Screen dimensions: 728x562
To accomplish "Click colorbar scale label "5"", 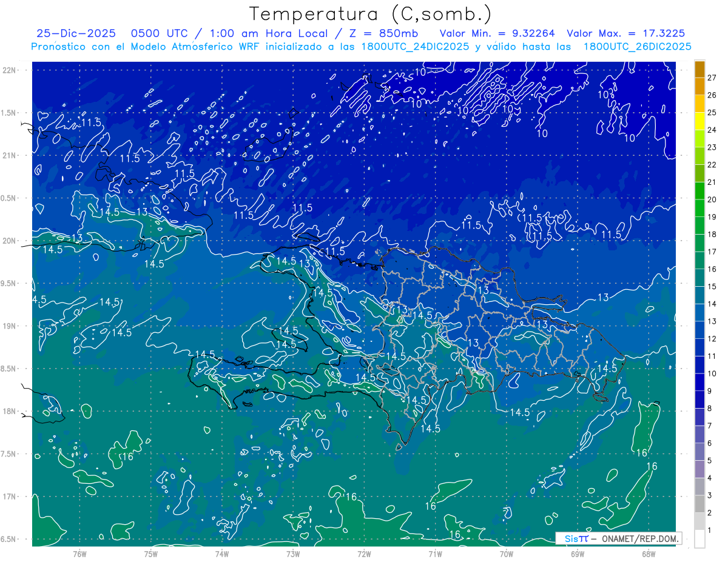I will click(710, 461).
